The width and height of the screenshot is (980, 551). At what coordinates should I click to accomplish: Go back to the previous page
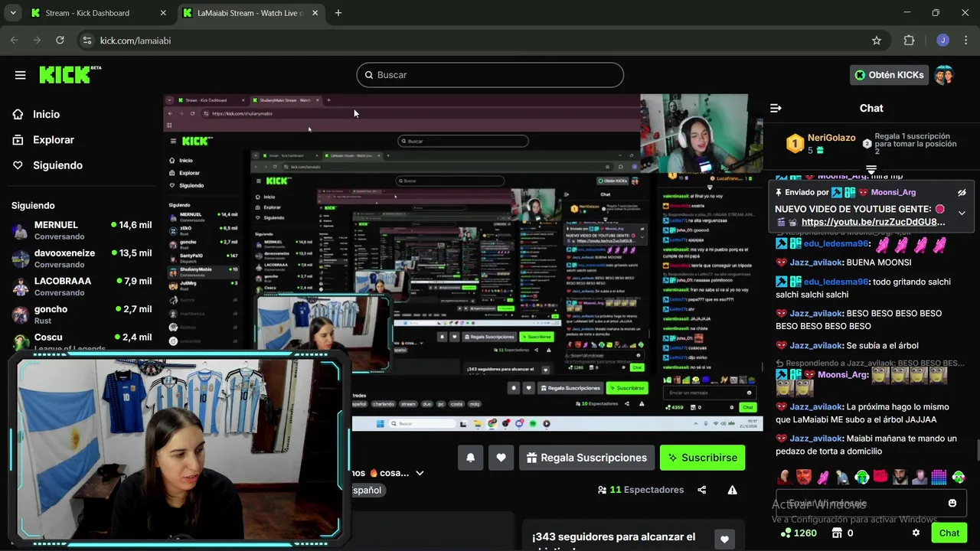point(14,41)
